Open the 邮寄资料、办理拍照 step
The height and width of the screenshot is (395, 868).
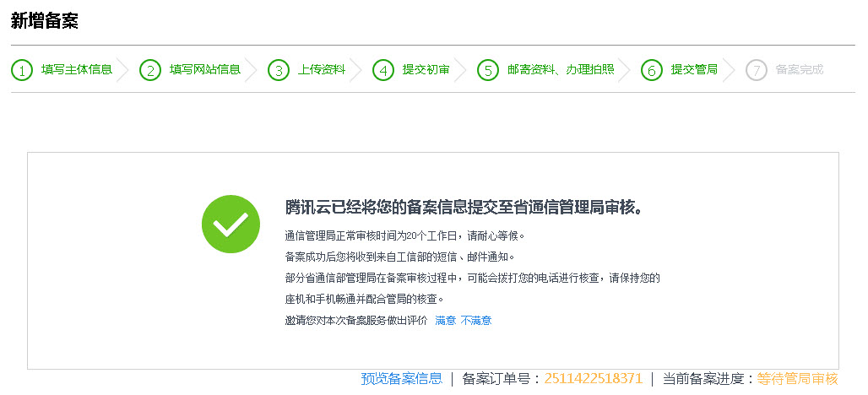point(561,70)
